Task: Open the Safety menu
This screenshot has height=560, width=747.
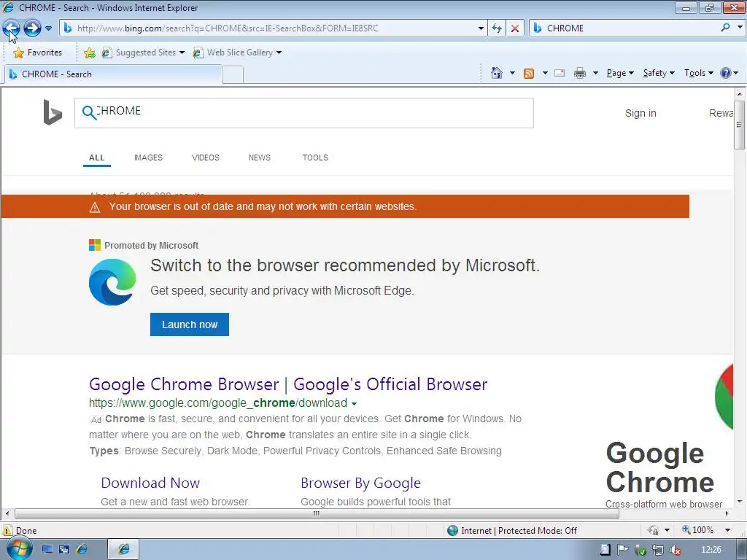Action: point(659,73)
